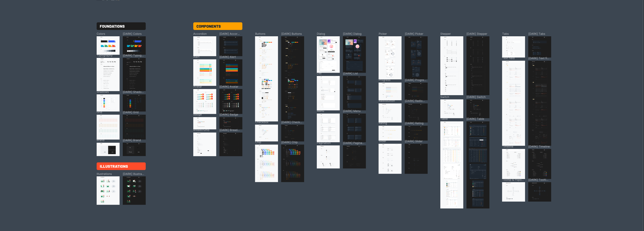Click the red ILLUSTRATIONS section header
Viewport: 644px width, 231px height.
(121, 166)
